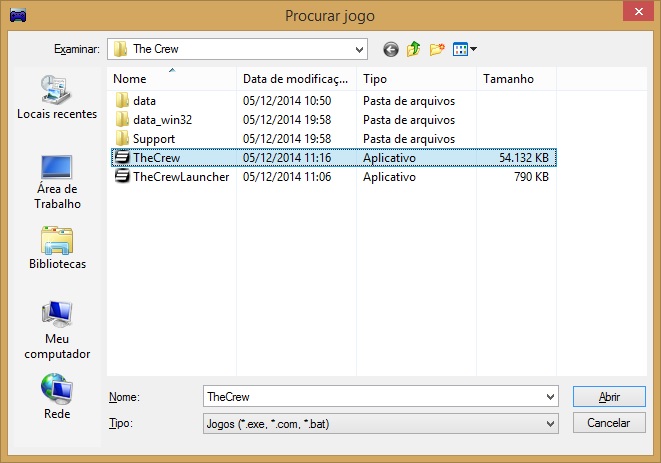The height and width of the screenshot is (463, 661).
Task: Click date 05/12/2014 10:50
Action: (287, 101)
